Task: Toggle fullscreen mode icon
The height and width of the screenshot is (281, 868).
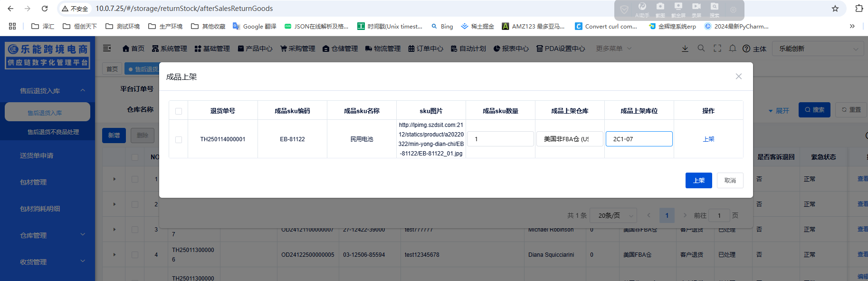Action: (x=717, y=48)
